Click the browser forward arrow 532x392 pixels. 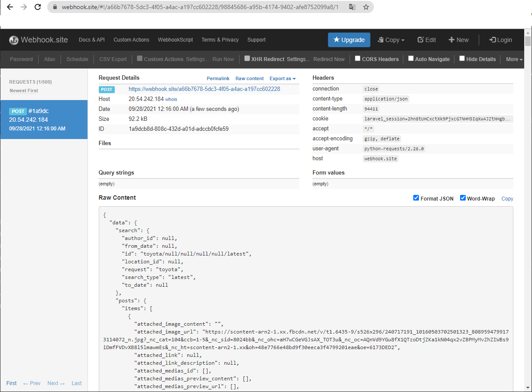pos(24,7)
